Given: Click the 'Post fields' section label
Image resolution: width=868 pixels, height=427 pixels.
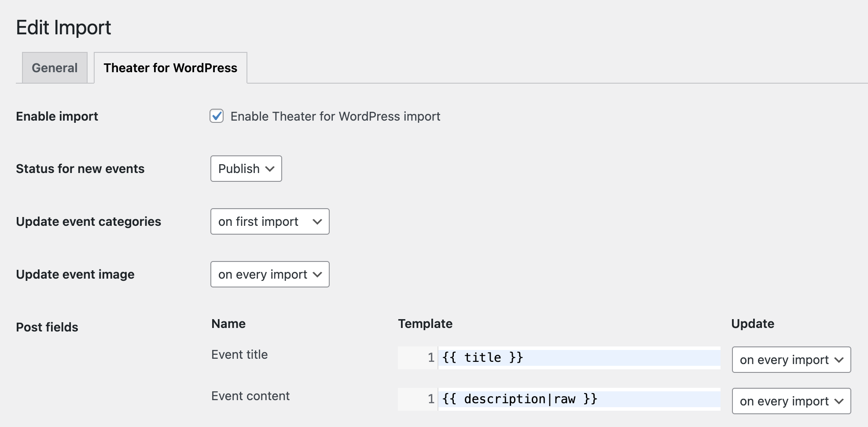Looking at the screenshot, I should tap(47, 327).
